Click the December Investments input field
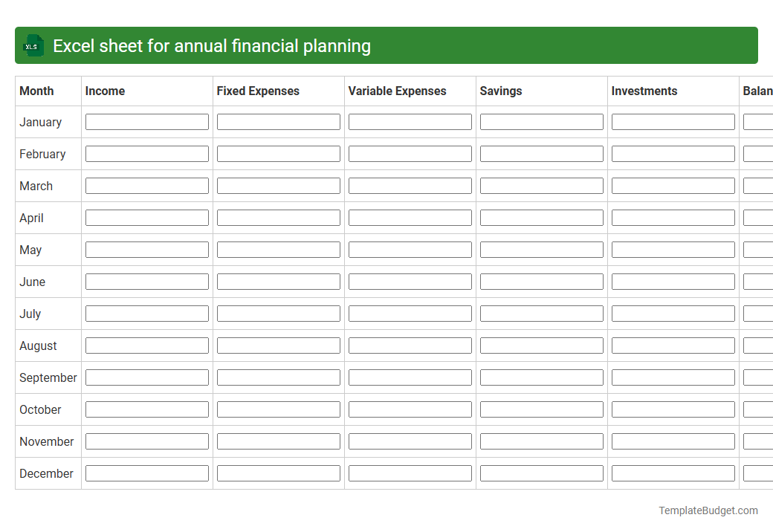Screen dimensions: 773x532 [673, 473]
